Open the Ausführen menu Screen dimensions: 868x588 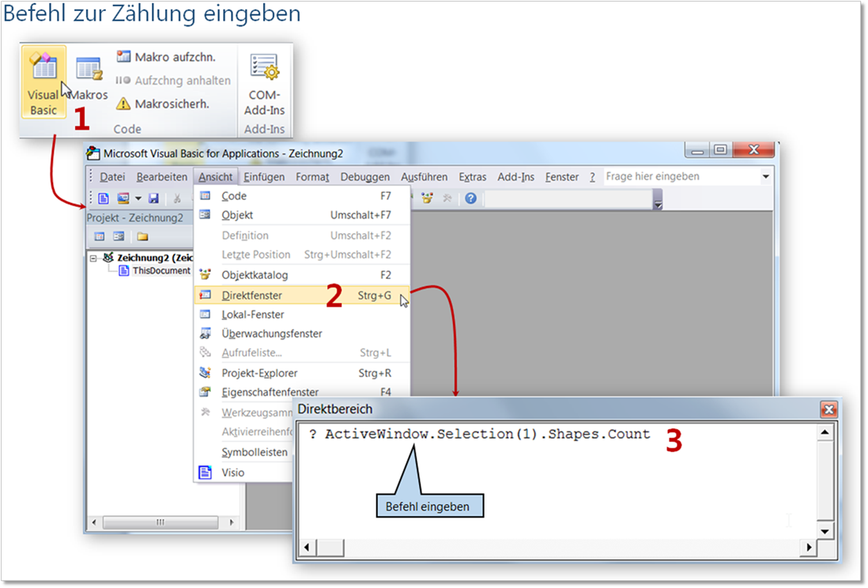[424, 176]
